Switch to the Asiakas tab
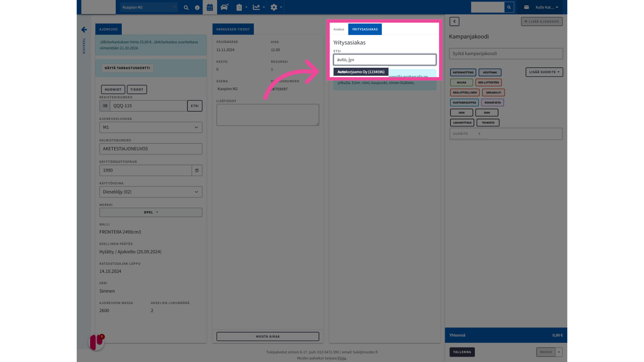 [x=339, y=29]
